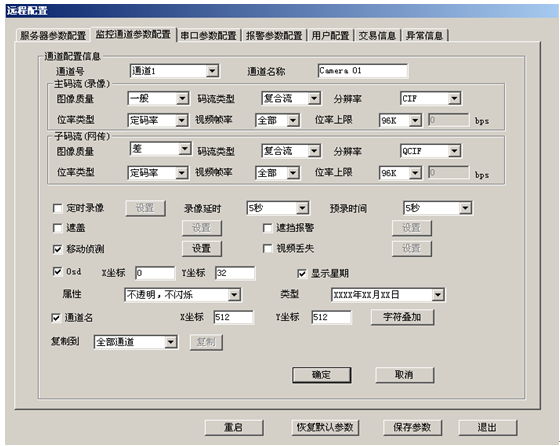This screenshot has width=560, height=446.
Task: Open sub stream 位率上限 96K dropdown
Action: coord(400,173)
